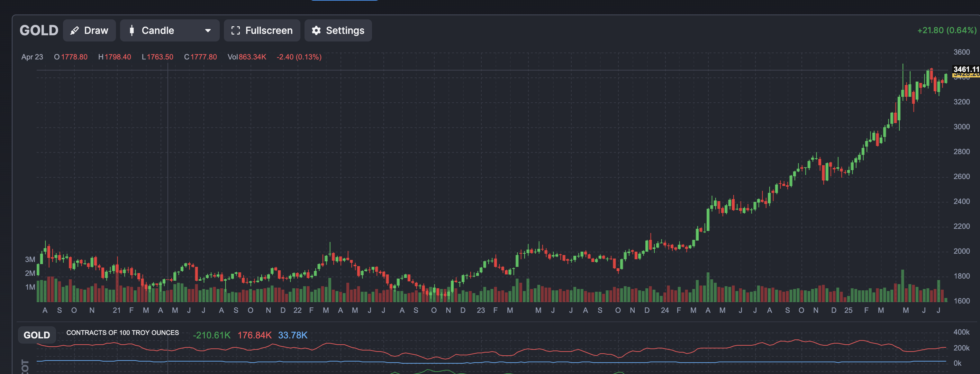Click the pencil icon on Draw
This screenshot has height=374, width=980.
pos(74,30)
